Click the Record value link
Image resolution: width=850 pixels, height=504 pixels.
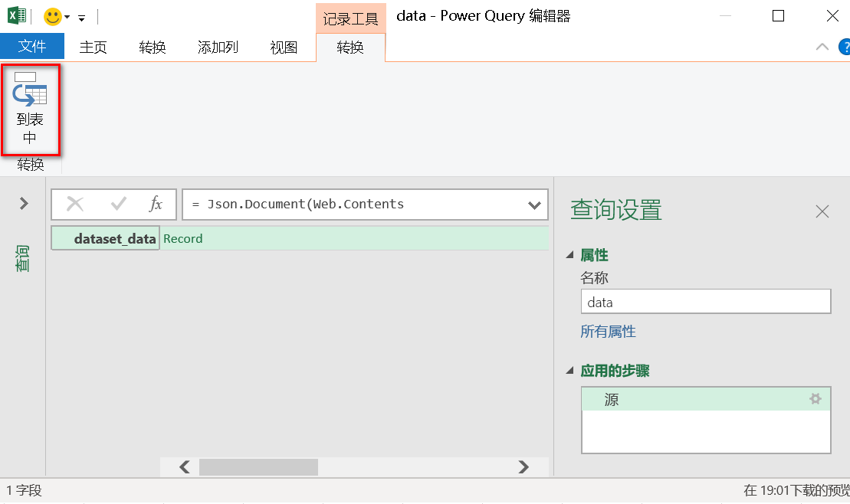(182, 238)
